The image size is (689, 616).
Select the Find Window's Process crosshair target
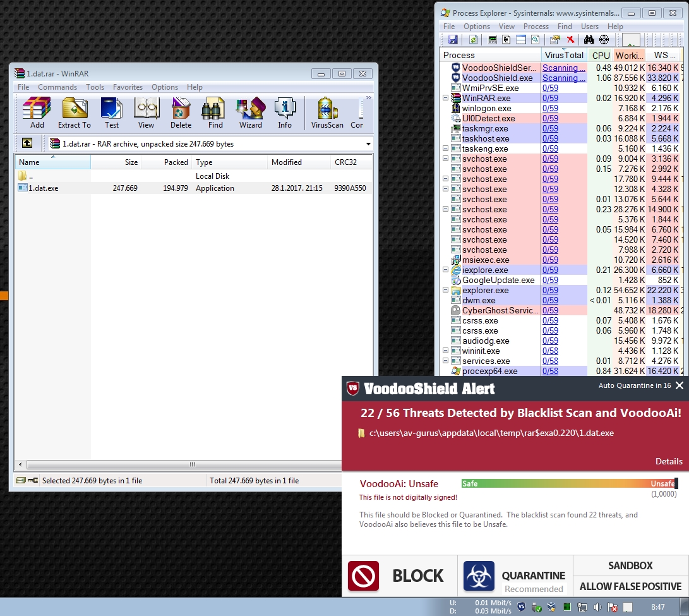tap(604, 40)
